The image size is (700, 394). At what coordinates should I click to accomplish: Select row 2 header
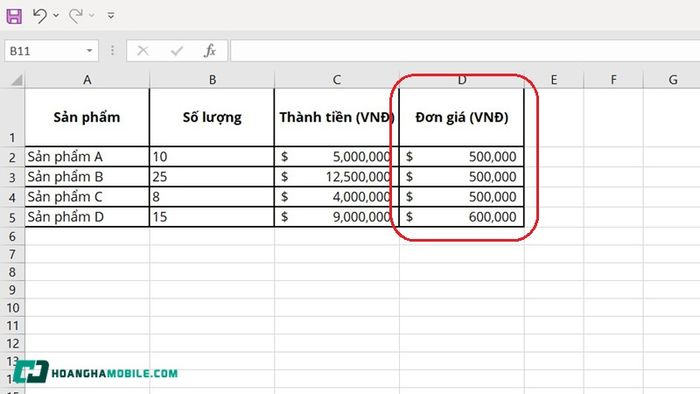pyautogui.click(x=12, y=157)
